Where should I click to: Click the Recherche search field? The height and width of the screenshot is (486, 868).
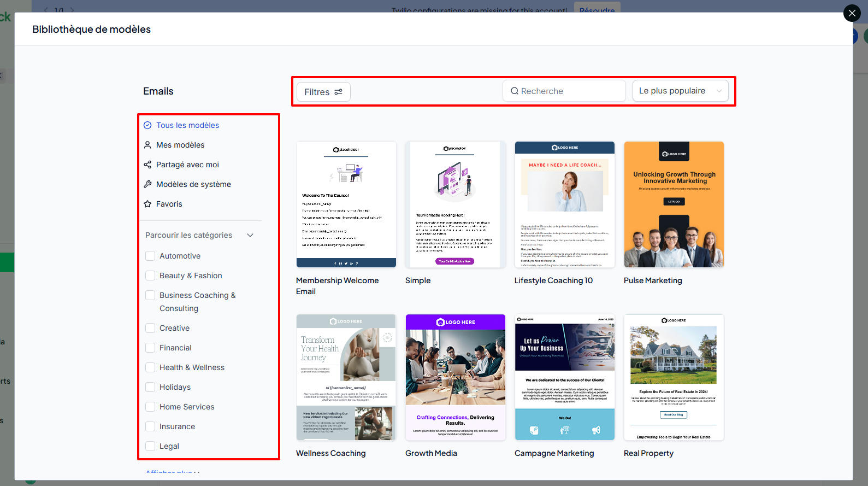(564, 91)
